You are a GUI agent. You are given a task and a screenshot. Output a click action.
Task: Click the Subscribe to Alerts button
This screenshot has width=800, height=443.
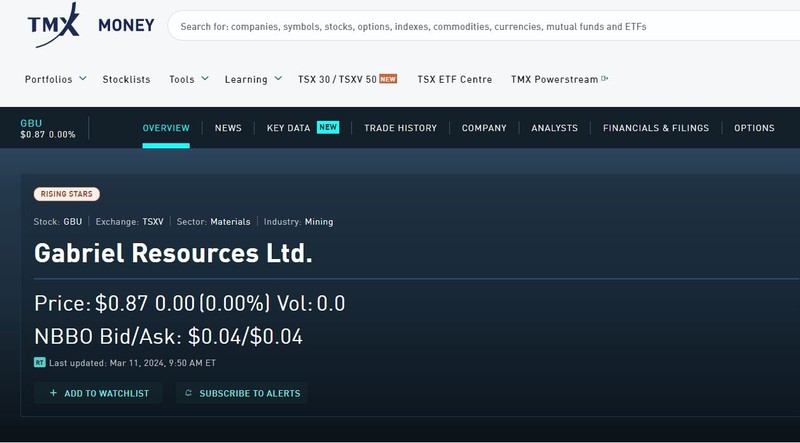click(x=242, y=393)
